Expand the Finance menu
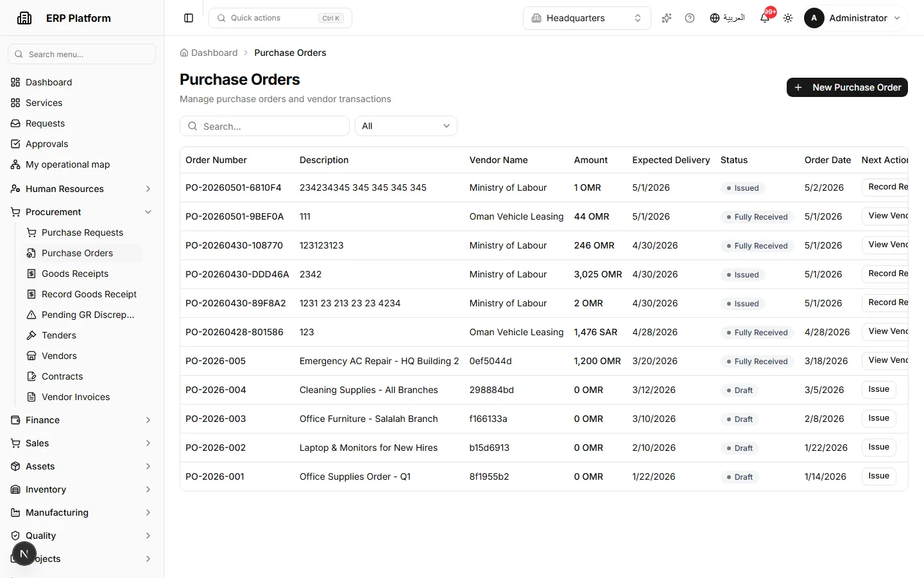Viewport: 924px width, 578px height. (x=82, y=420)
